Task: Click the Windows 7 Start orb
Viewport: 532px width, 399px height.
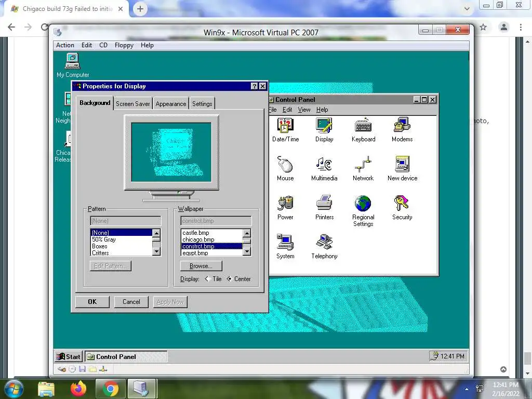Action: coord(14,389)
